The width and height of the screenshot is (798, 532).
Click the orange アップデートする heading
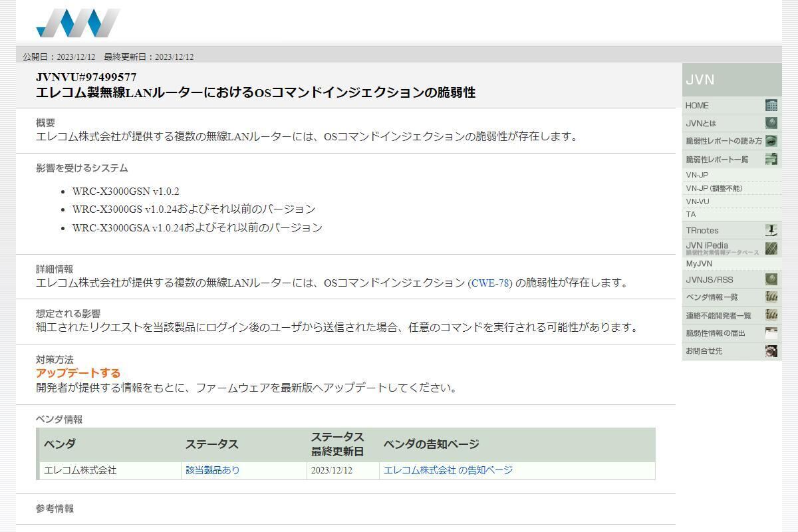(78, 373)
